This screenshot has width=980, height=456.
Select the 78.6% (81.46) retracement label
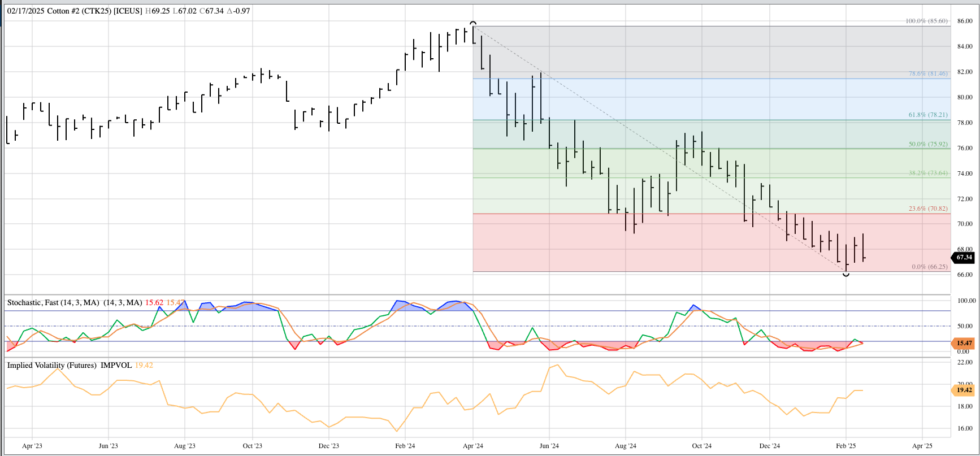point(927,73)
